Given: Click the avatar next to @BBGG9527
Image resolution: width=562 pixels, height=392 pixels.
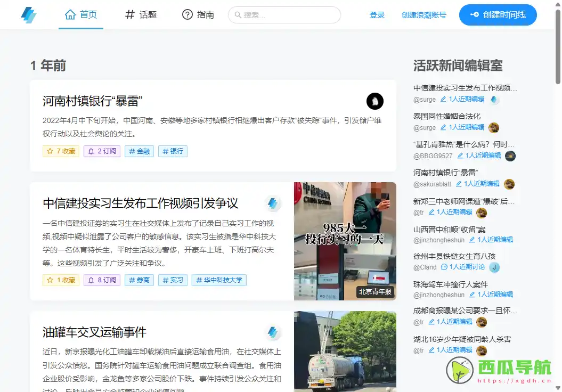Looking at the screenshot, I should tap(510, 156).
